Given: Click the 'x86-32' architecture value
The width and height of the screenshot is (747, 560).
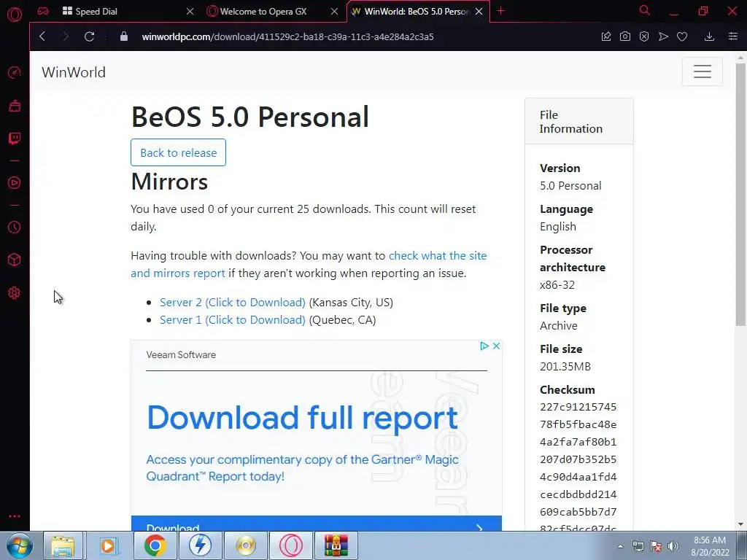Looking at the screenshot, I should 557,285.
